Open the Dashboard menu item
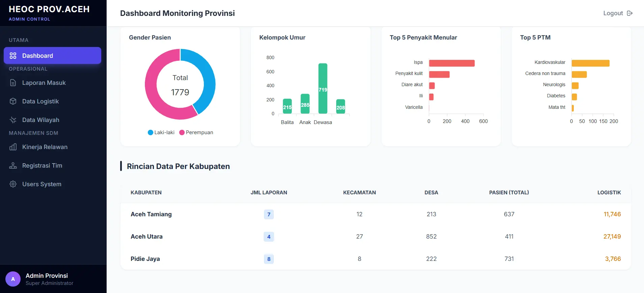 pyautogui.click(x=52, y=55)
